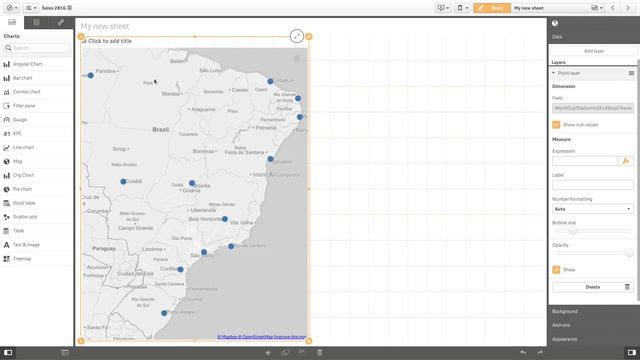Switch to the Fields link tab
Viewport: 640px width, 360px height.
tap(61, 22)
